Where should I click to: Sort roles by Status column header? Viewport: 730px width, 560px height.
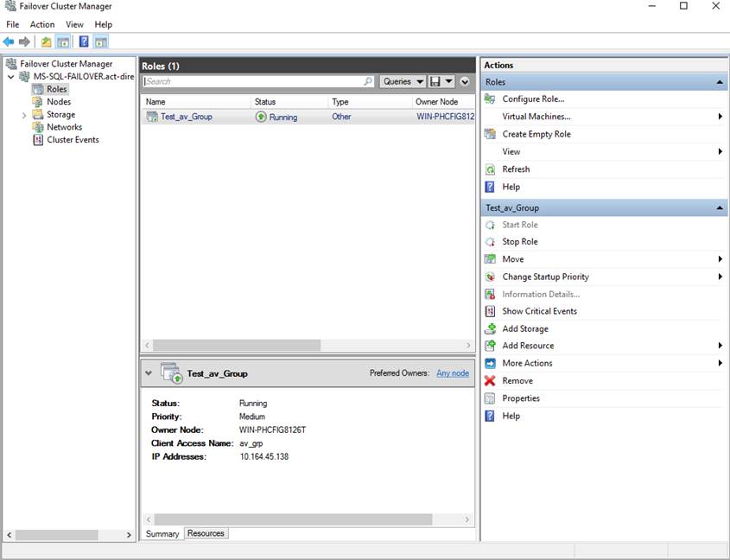pyautogui.click(x=265, y=102)
